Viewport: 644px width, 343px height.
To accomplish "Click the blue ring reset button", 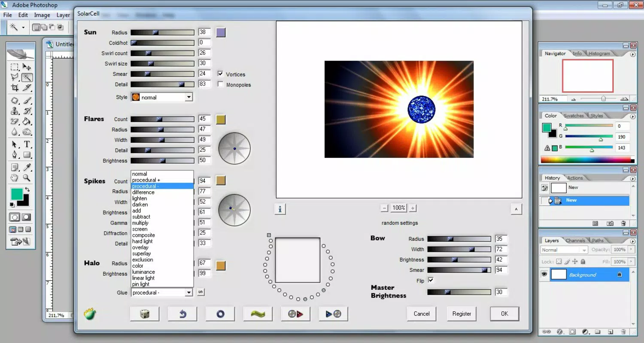I will coord(220,314).
